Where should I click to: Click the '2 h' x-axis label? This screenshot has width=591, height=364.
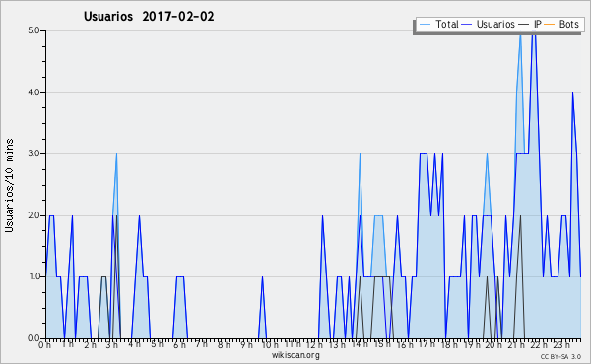(90, 344)
